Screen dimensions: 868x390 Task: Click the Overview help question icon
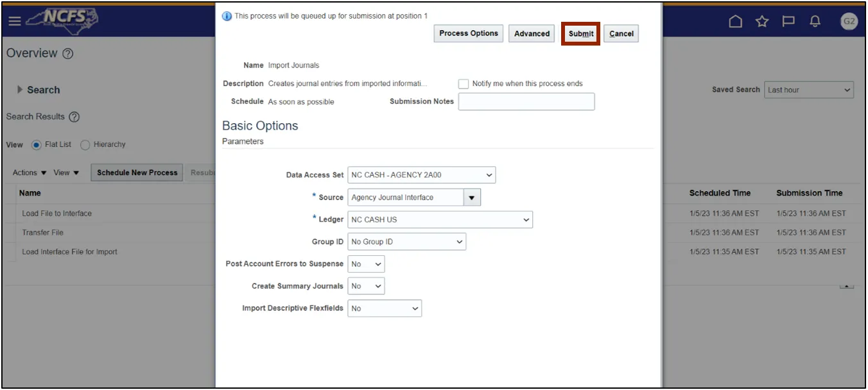(67, 54)
